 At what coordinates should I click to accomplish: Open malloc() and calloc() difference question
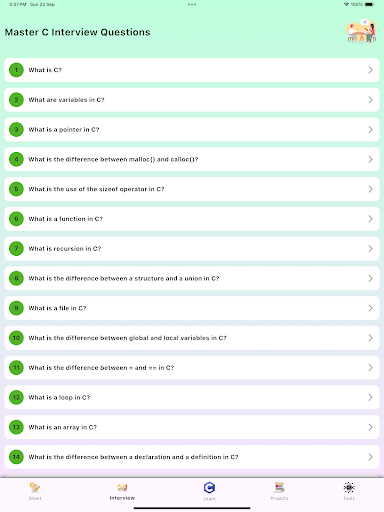pyautogui.click(x=192, y=159)
